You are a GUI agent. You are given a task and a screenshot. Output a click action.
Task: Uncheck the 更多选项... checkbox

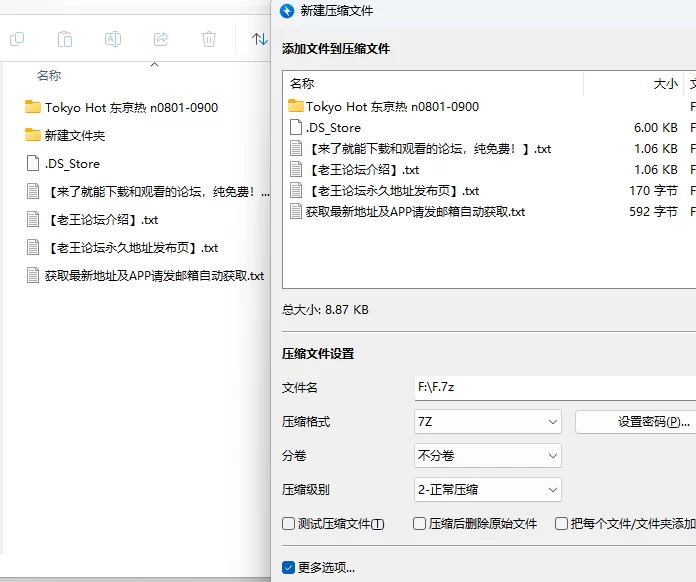pos(289,567)
